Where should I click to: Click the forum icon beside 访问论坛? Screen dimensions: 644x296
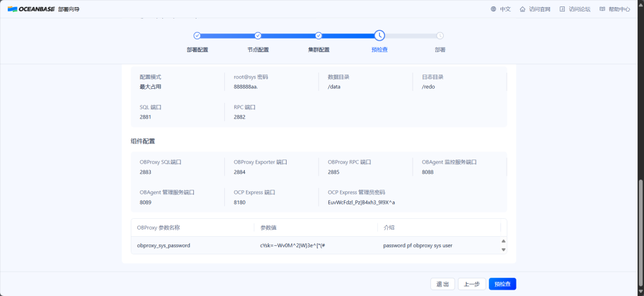(x=562, y=9)
